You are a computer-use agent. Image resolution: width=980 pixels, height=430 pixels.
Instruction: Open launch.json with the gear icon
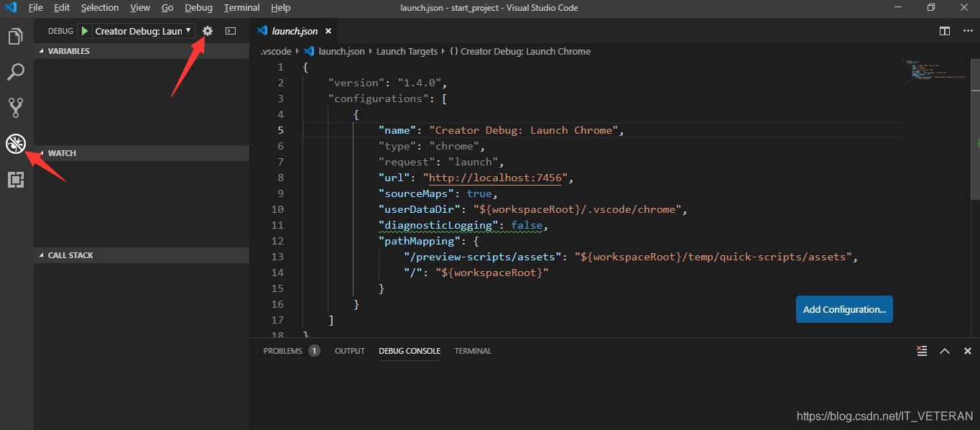(208, 31)
